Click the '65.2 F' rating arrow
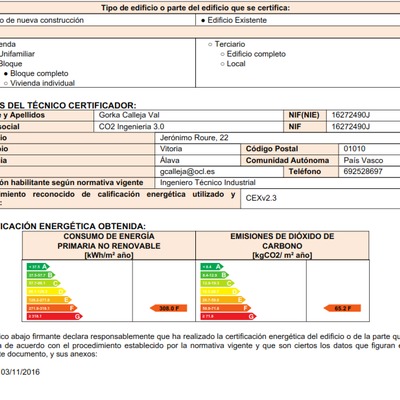This screenshot has width=400, height=400. click(x=342, y=308)
